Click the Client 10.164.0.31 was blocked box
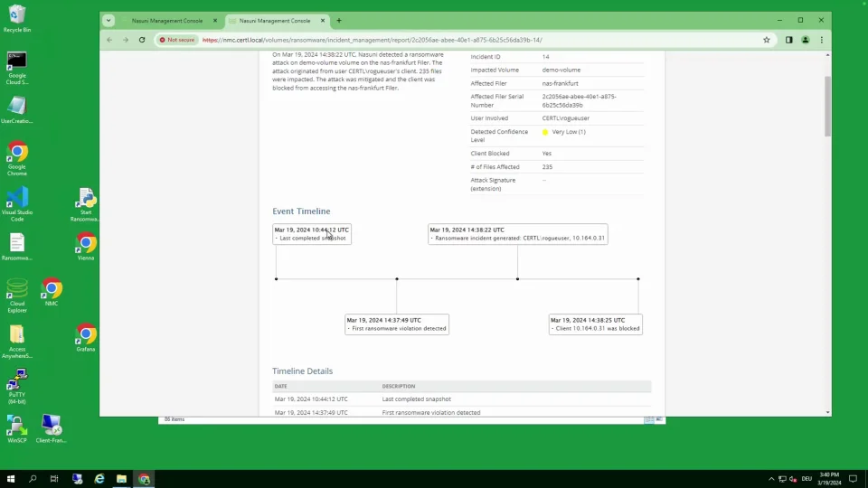The image size is (868, 488). 596,324
